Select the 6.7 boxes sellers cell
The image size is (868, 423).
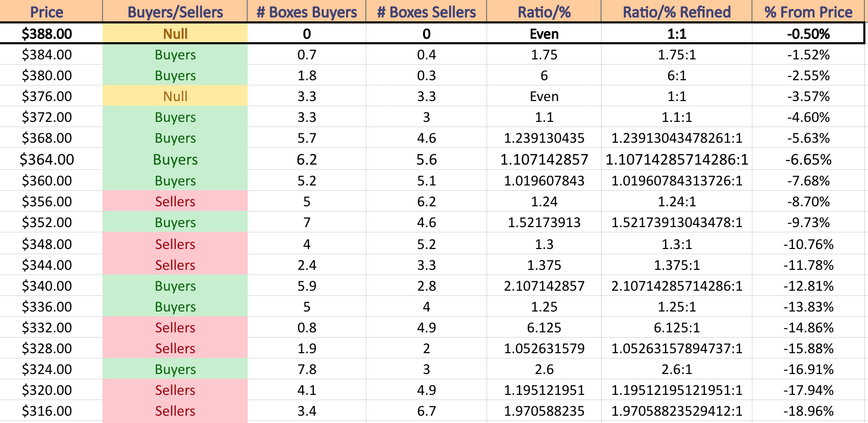point(426,411)
